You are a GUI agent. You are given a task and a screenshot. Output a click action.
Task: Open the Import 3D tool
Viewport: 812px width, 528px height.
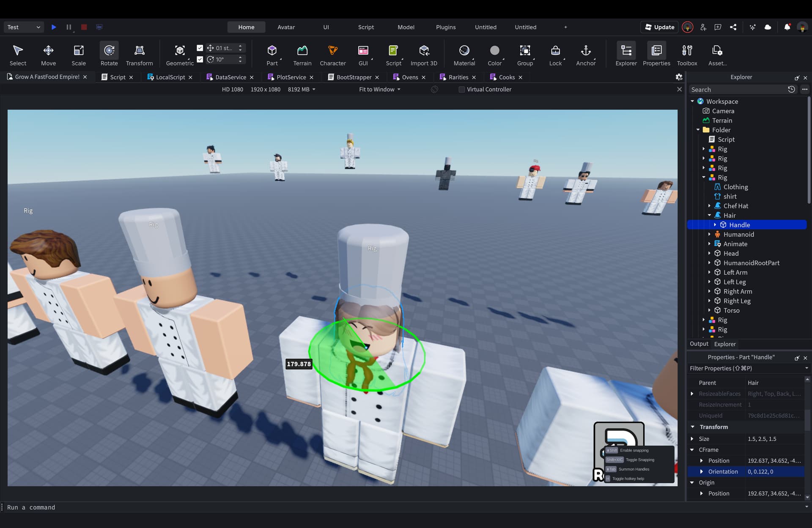tap(424, 54)
